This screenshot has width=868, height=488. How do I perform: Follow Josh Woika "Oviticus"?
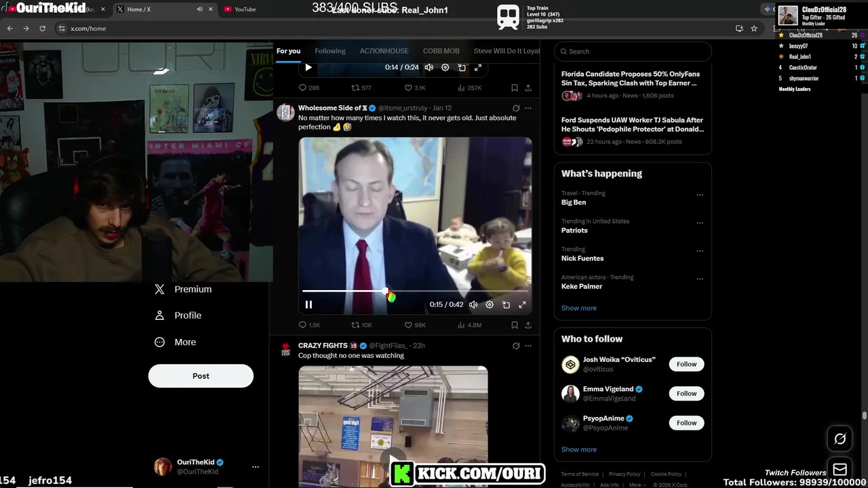686,364
